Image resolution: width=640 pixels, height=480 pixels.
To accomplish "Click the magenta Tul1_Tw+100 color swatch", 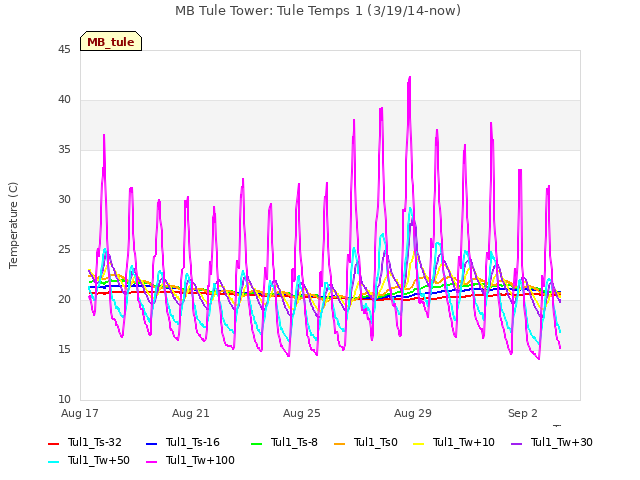I will point(151,461).
